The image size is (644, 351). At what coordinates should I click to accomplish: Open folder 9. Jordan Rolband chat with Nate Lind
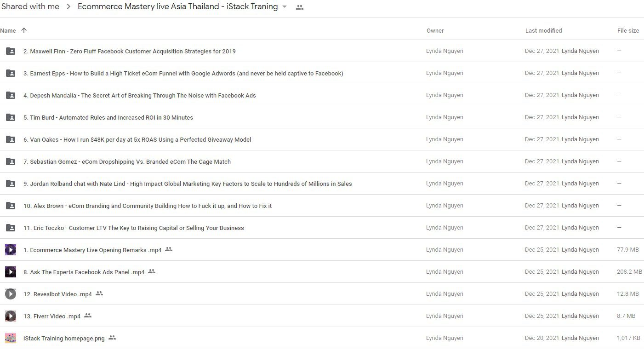(x=188, y=184)
